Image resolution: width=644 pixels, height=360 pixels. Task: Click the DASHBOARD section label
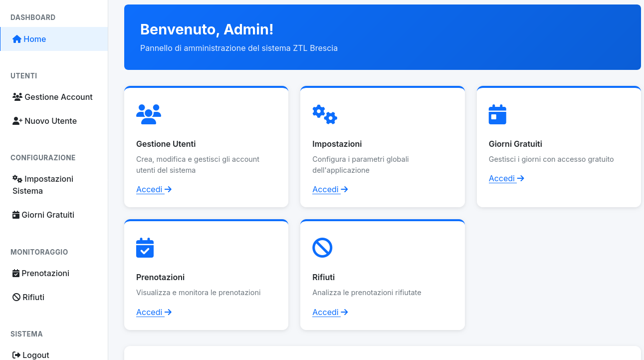click(x=33, y=17)
